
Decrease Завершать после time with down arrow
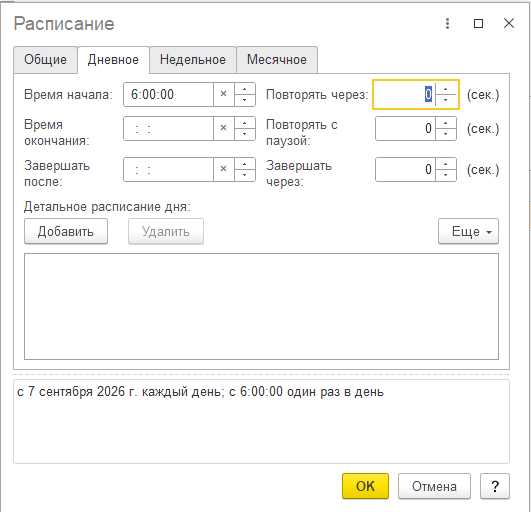point(245,175)
